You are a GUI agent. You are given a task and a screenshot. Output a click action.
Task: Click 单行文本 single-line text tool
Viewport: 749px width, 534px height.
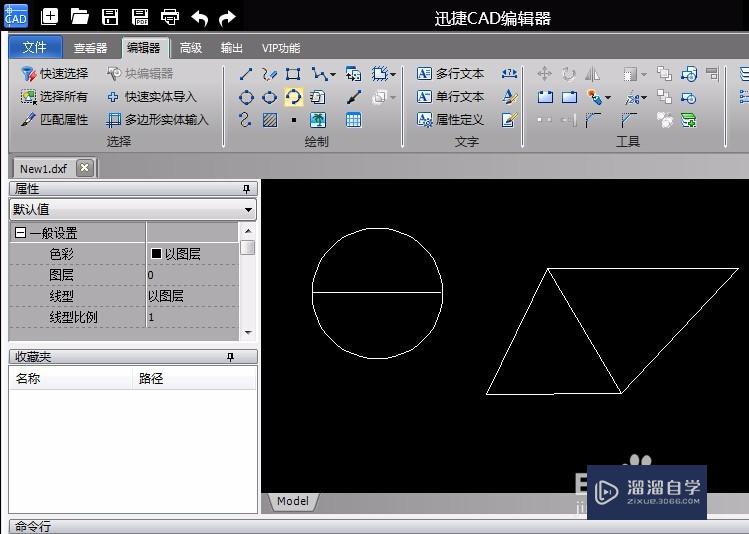[450, 96]
